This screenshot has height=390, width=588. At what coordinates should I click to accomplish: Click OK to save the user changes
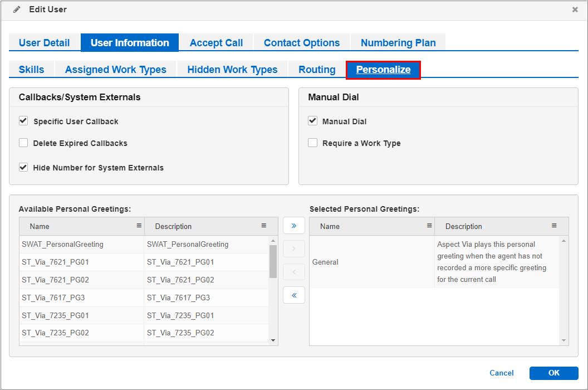[553, 373]
